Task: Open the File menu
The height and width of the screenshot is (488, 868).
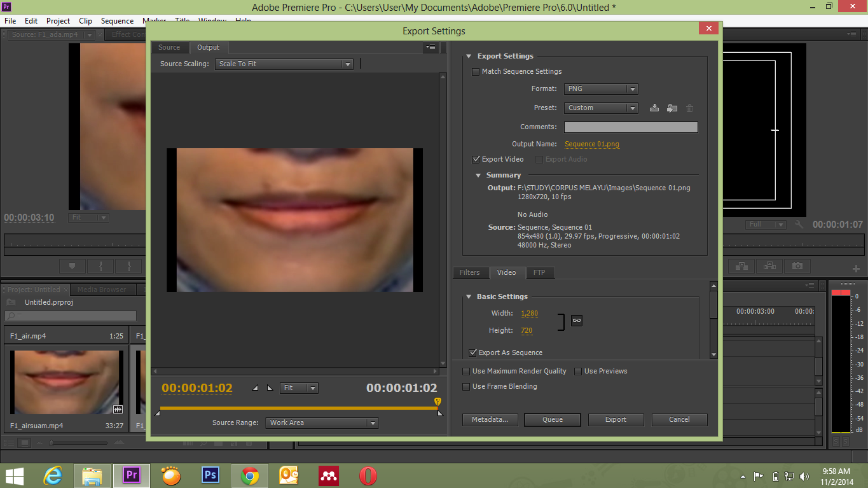Action: tap(10, 21)
